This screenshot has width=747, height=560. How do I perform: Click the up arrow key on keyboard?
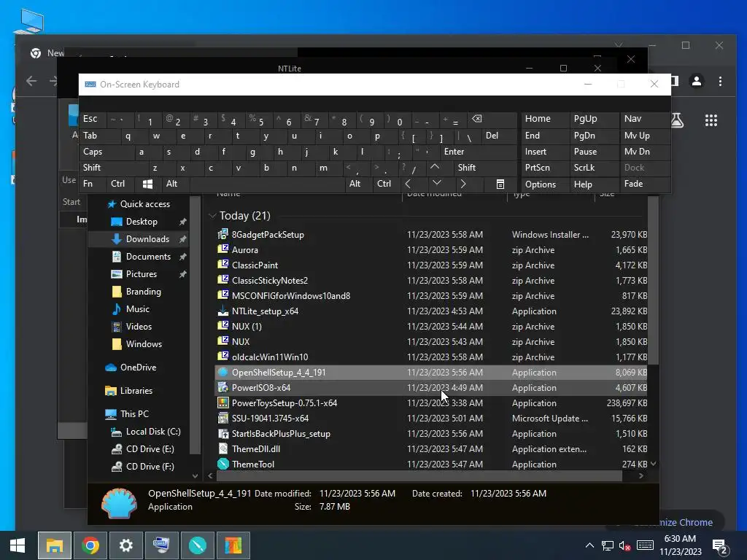tap(435, 167)
